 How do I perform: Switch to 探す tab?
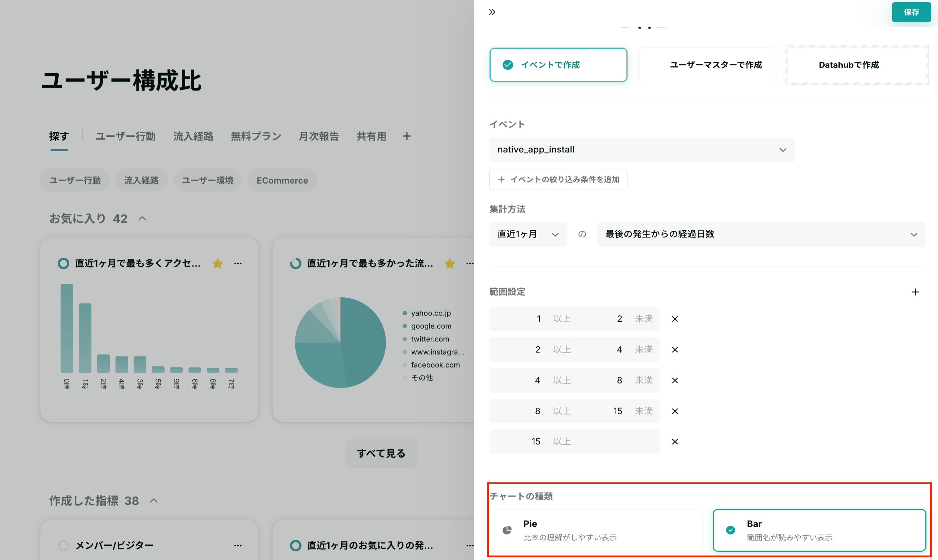coord(59,136)
